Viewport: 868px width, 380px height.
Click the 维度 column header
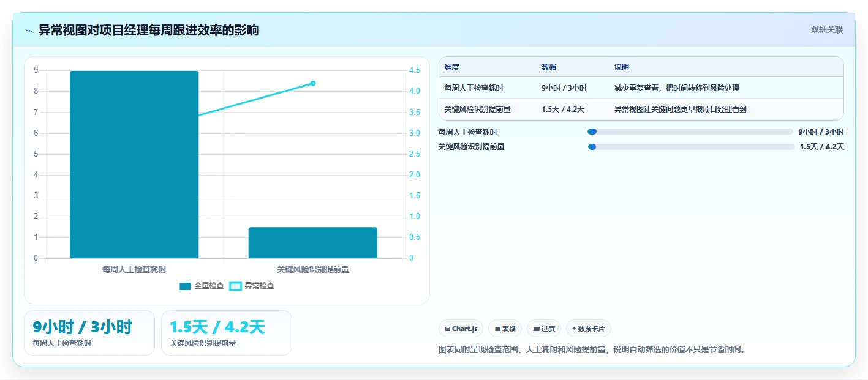(452, 67)
